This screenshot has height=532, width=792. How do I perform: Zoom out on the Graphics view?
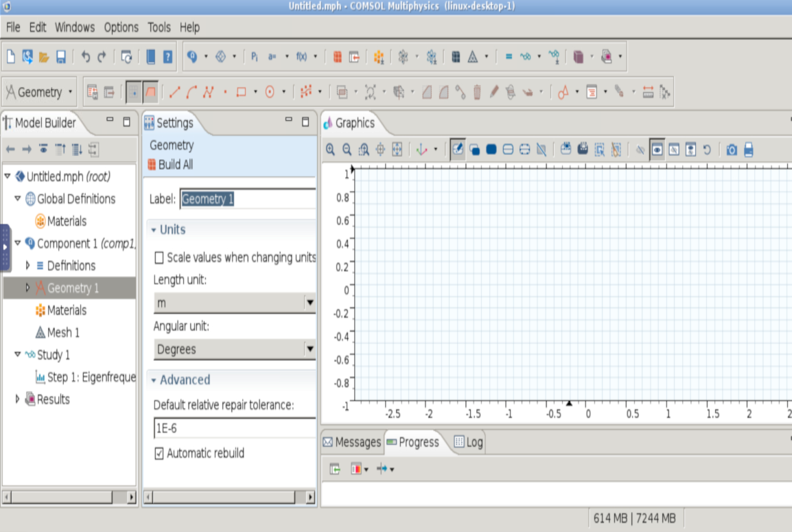point(347,150)
